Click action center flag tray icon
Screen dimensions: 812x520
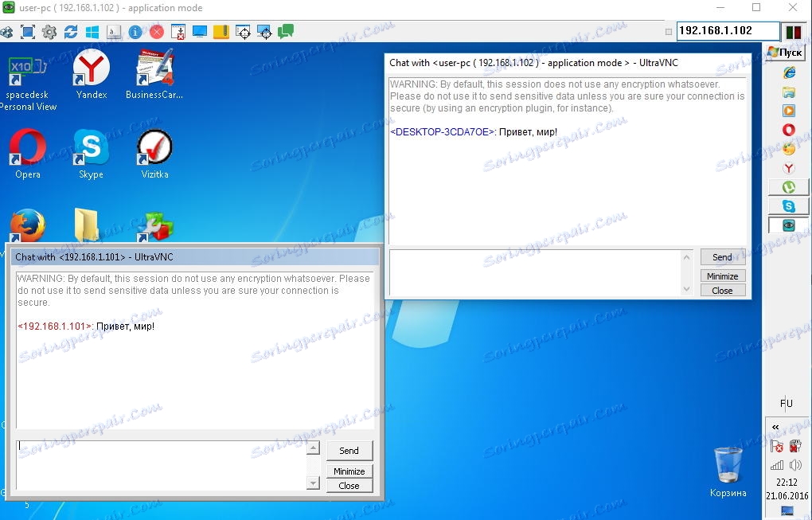coord(777,447)
